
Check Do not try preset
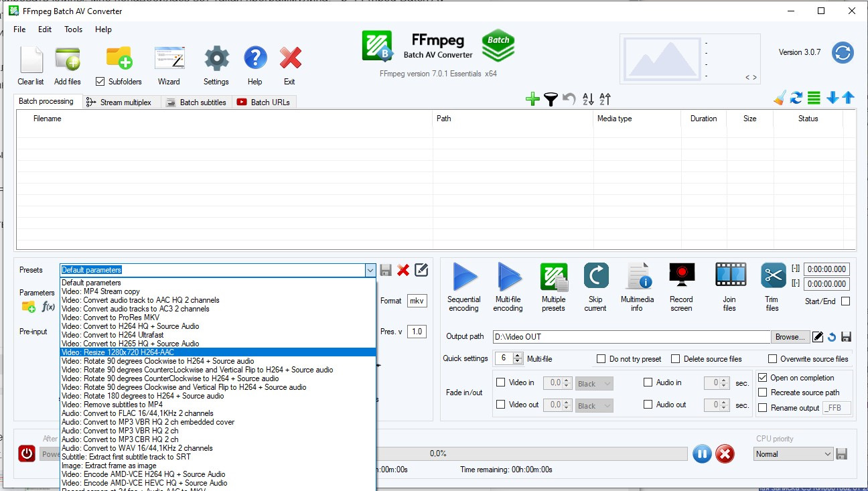(601, 359)
